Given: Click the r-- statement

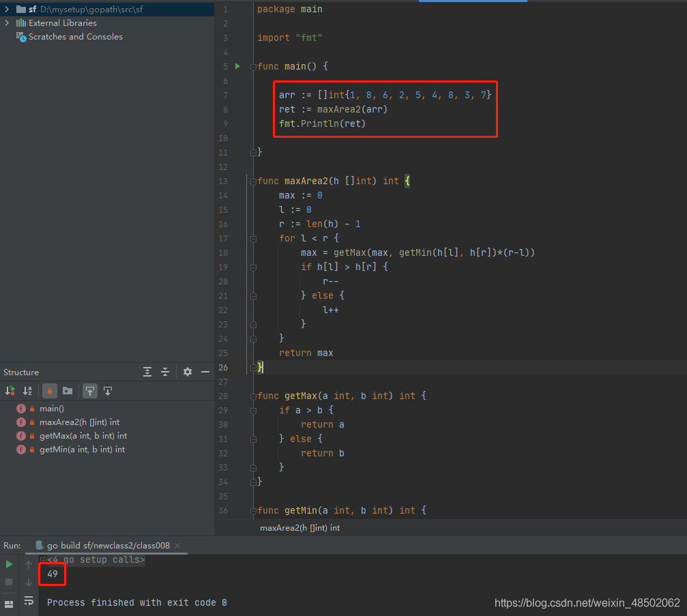Looking at the screenshot, I should coord(330,281).
